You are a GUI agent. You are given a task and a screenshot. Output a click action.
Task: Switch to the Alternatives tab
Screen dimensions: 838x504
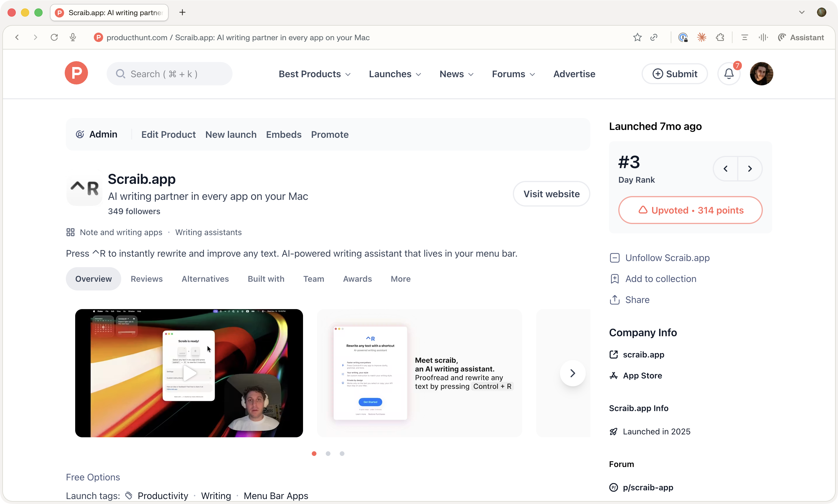coord(205,279)
